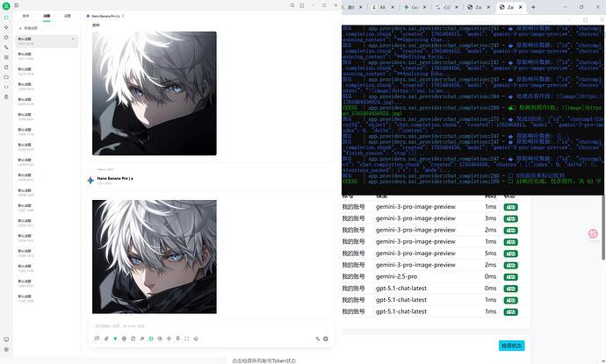Open the mini apps grid icon in sidebar

click(6, 57)
